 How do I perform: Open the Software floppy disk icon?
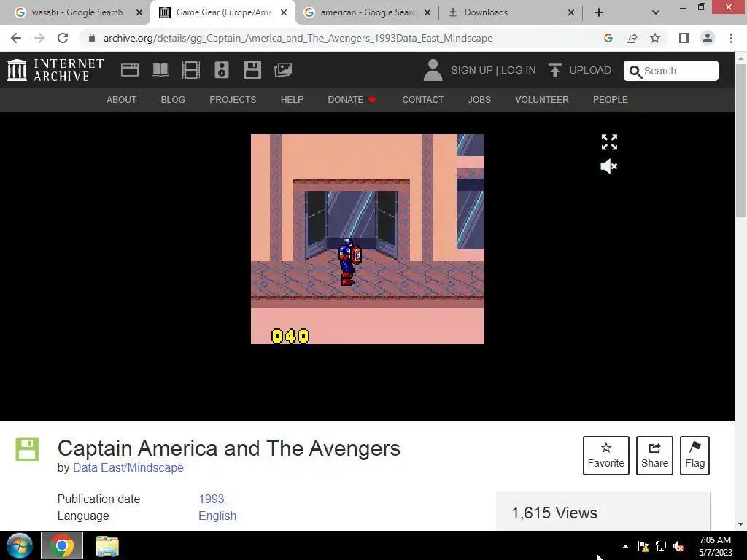coord(252,70)
